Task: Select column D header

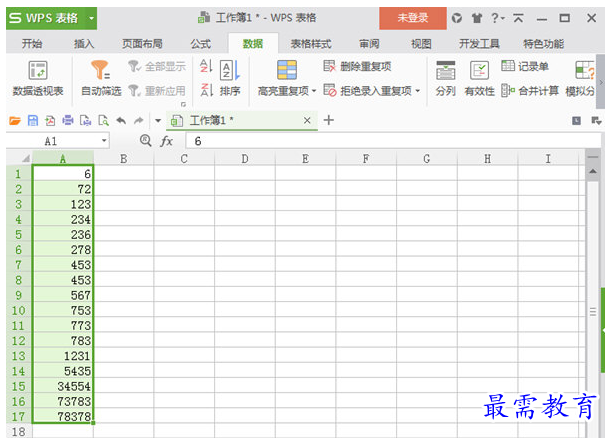Action: [245, 159]
